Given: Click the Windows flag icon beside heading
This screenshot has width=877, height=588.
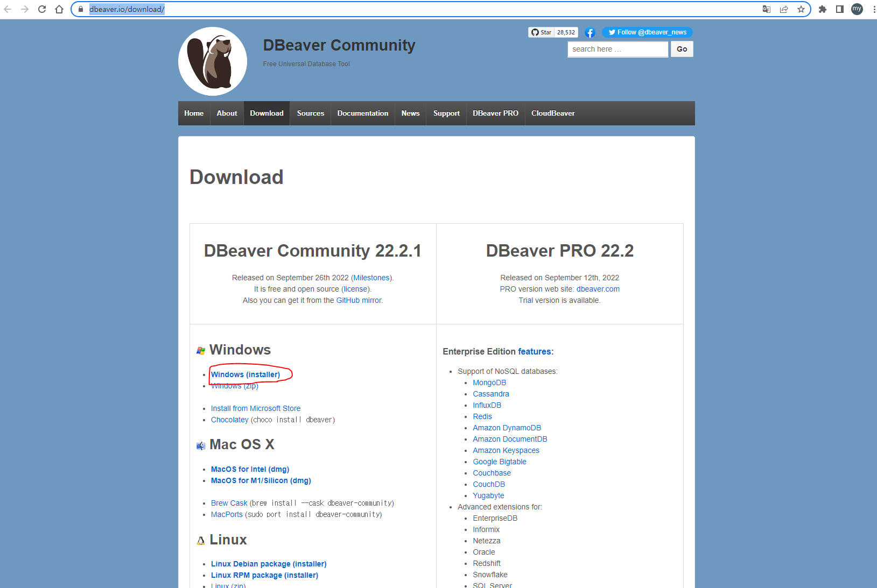Looking at the screenshot, I should click(x=201, y=351).
